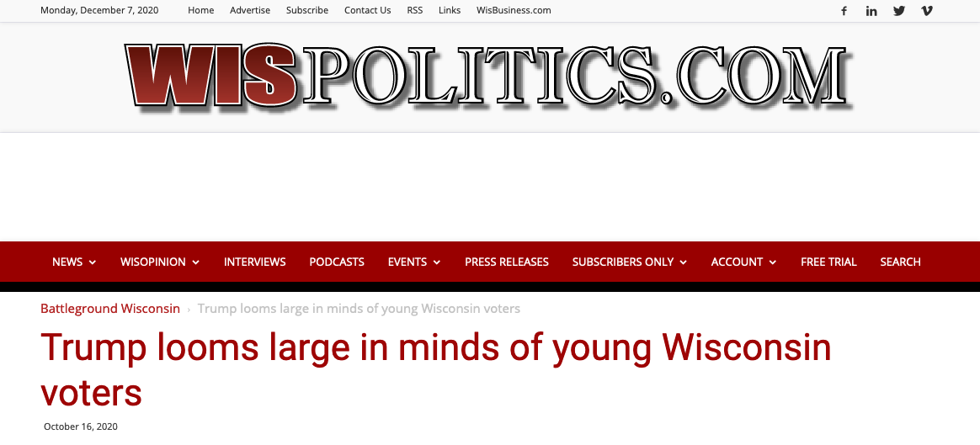Open the WisBusiness.com top link
Screen dimensions: 980x445
coord(514,10)
